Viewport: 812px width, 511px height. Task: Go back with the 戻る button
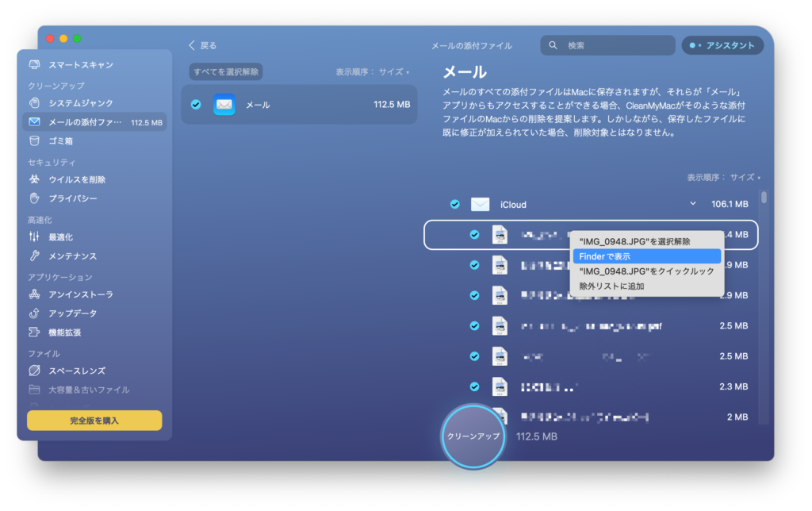pyautogui.click(x=202, y=45)
